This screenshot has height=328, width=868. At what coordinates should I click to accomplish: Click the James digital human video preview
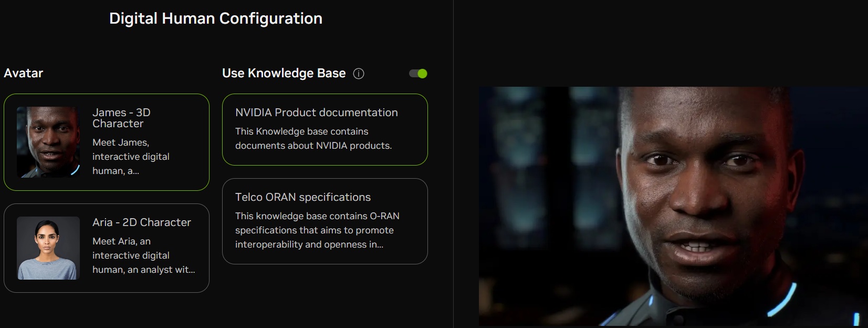673,206
